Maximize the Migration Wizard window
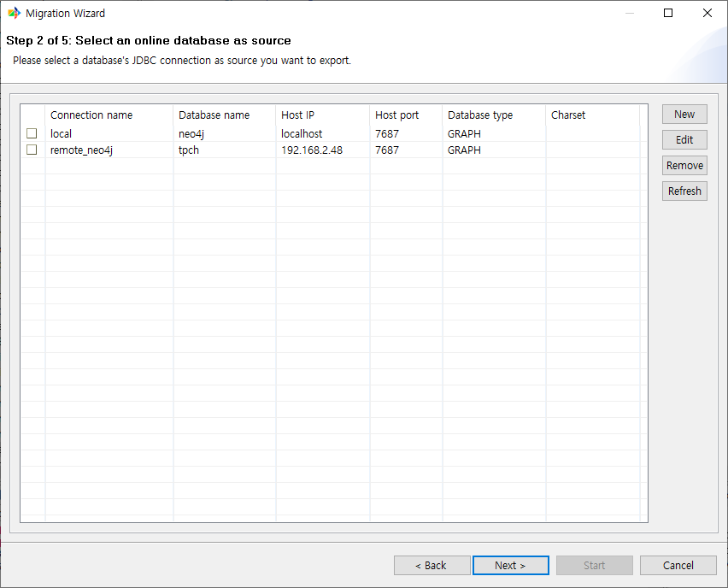 click(668, 13)
